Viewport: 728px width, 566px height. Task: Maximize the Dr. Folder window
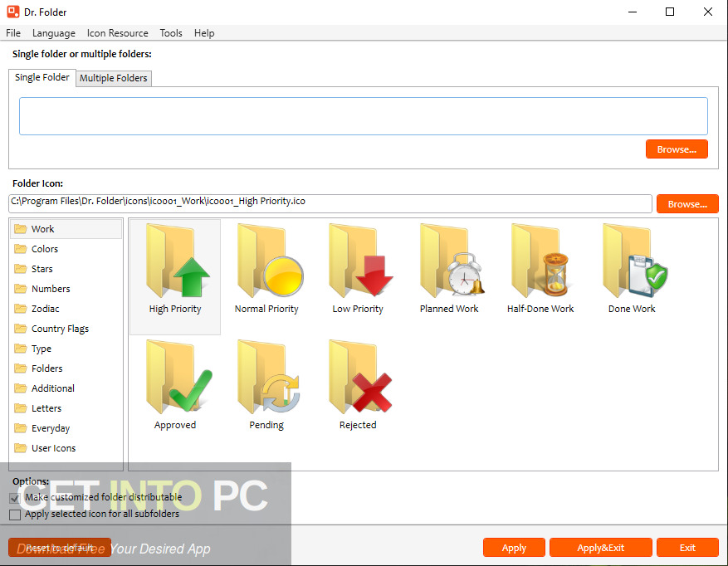(x=670, y=12)
